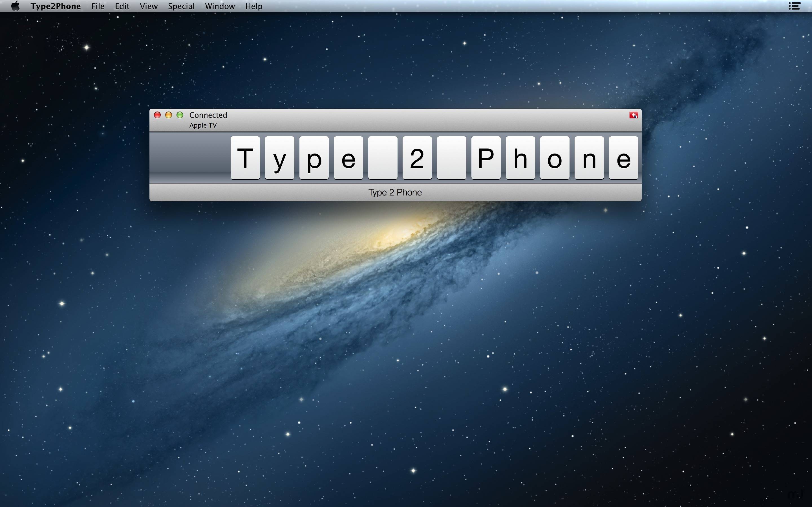Open the Help menu
The image size is (812, 507).
pyautogui.click(x=254, y=6)
